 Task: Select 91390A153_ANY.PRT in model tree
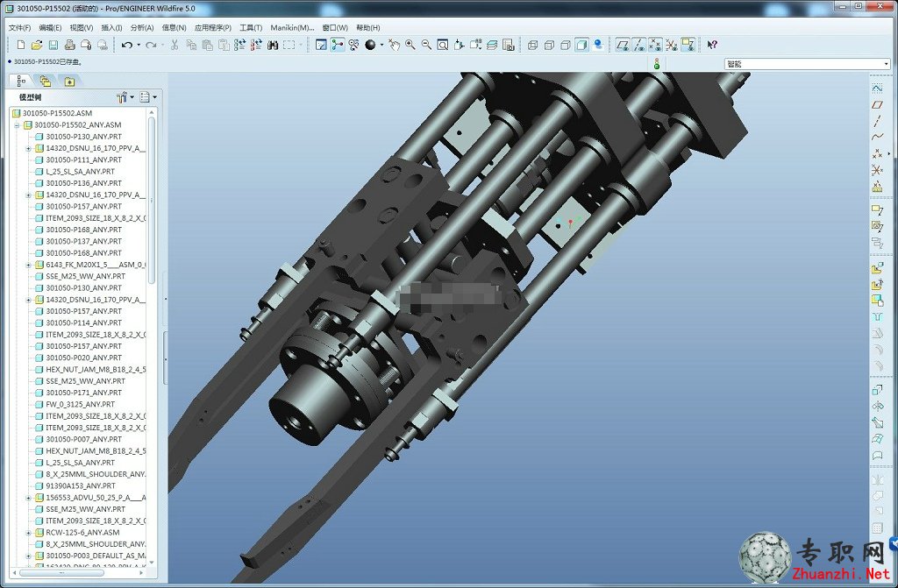[75, 485]
